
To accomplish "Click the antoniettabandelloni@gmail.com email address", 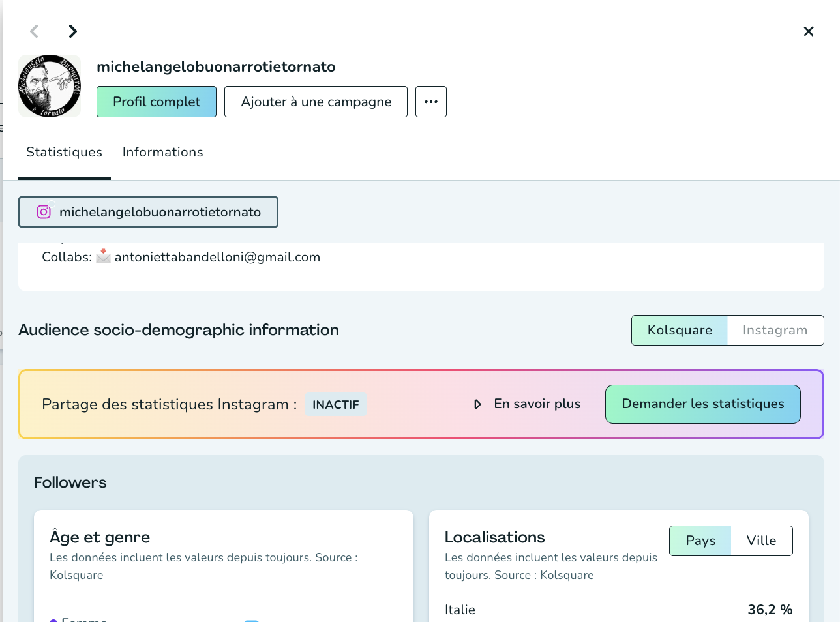I will [217, 257].
